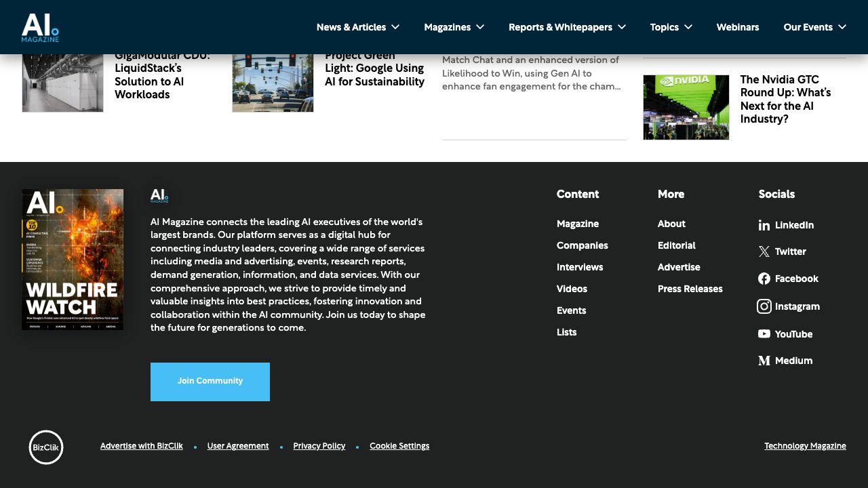Click the Instagram camera icon
This screenshot has width=868, height=488.
pos(764,306)
